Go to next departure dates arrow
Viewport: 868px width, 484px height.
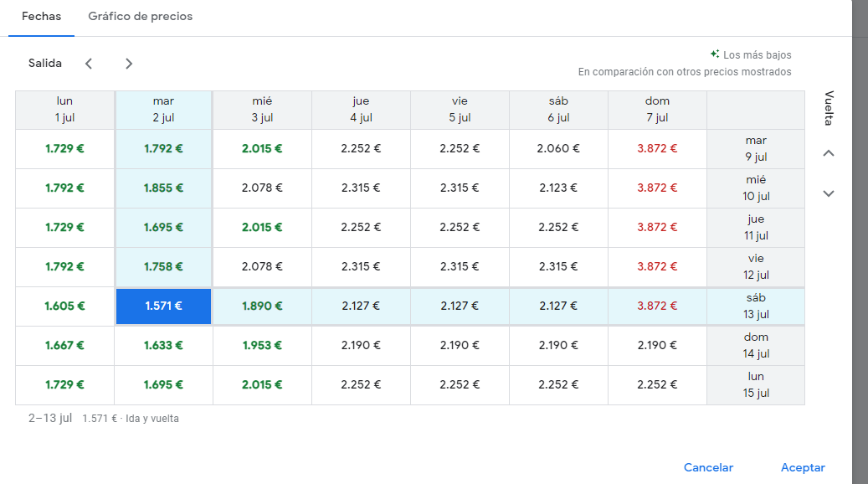coord(128,64)
